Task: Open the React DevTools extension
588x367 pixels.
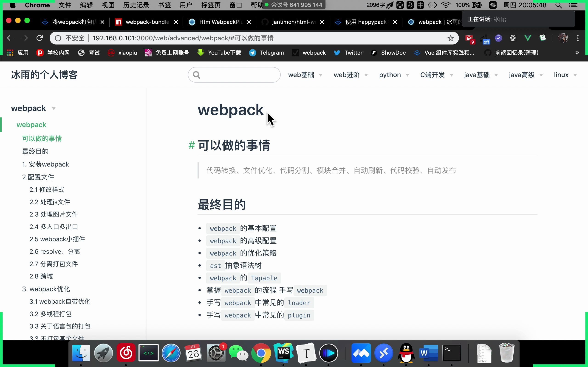Action: pyautogui.click(x=513, y=38)
